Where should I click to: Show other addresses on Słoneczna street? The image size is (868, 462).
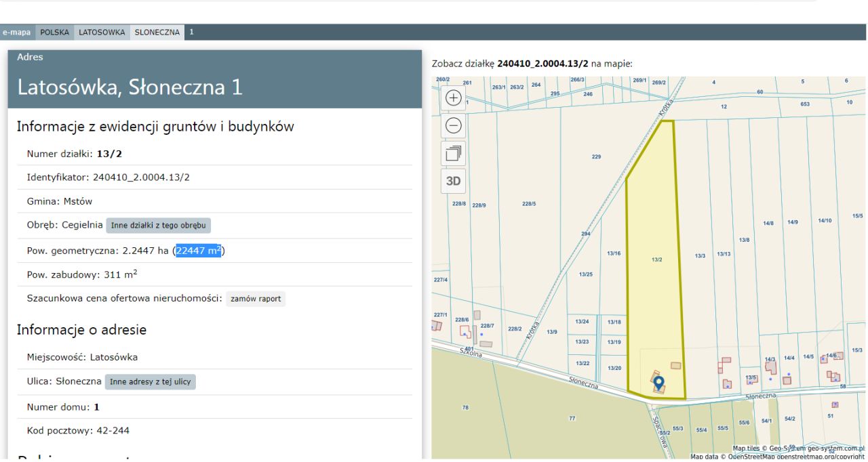151,383
